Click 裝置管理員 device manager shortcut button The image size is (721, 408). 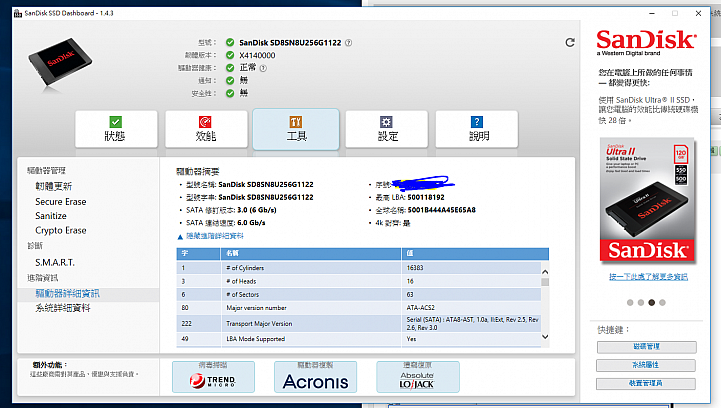coord(646,384)
